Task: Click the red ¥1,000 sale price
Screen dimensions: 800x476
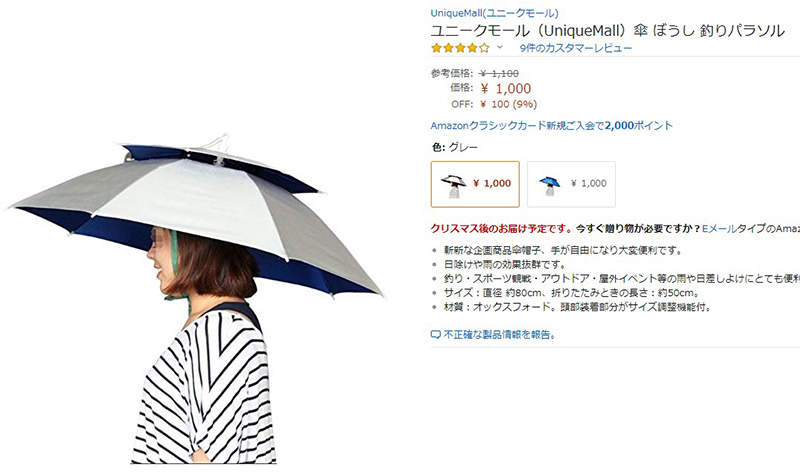Action: click(506, 89)
